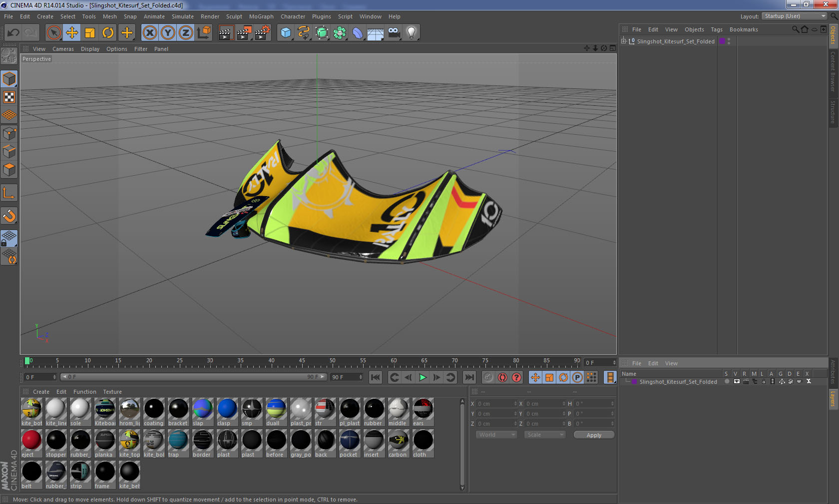Screen dimensions: 839x504
Task: Add a Floor environment object icon
Action: (376, 33)
